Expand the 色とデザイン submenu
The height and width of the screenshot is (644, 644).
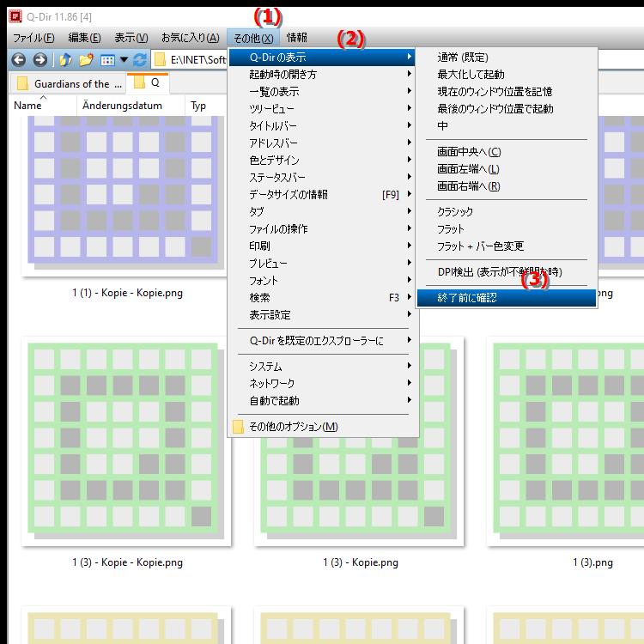pos(322,161)
